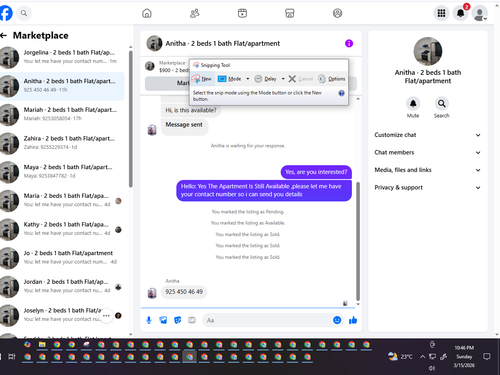Click conversation list scrollbar
Screen dimensions: 500x375
point(131,118)
